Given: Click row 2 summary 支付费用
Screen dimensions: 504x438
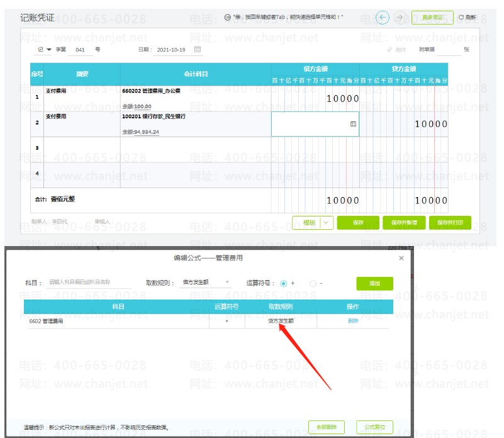Looking at the screenshot, I should click(x=56, y=116).
